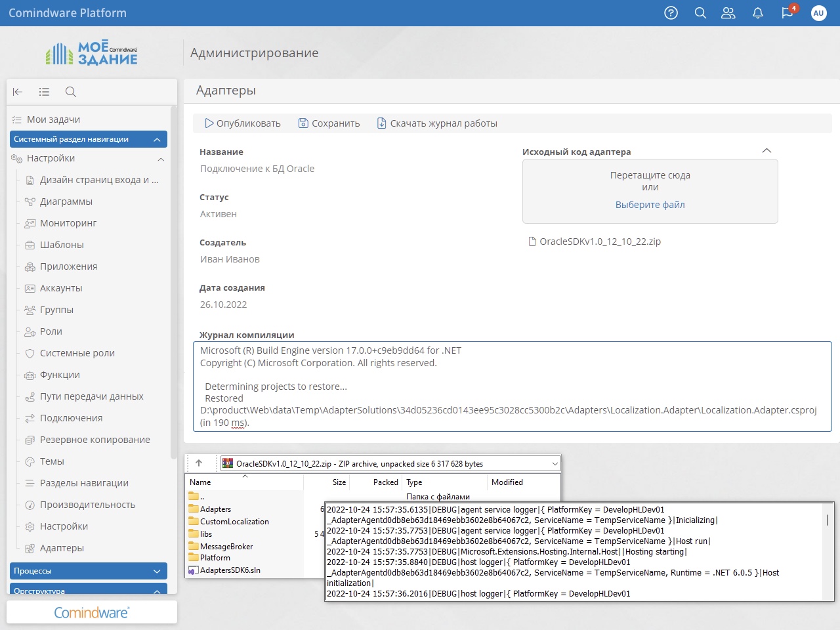Click the Функции icon in sidebar
This screenshot has height=630, width=840.
tap(30, 375)
